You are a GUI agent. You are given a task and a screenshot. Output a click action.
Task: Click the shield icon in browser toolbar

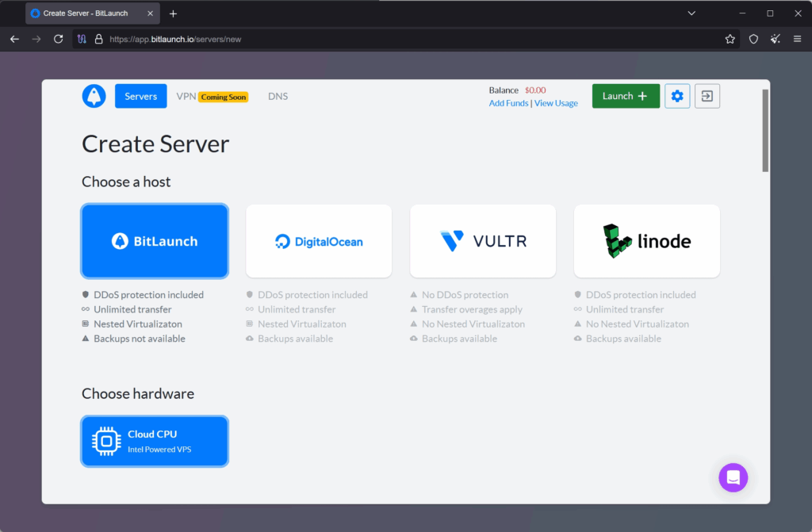[x=753, y=40]
